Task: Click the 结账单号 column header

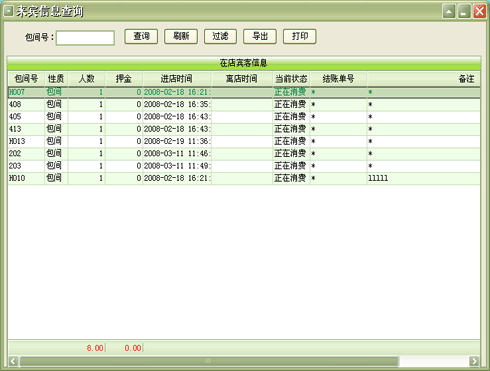Action: click(x=338, y=79)
